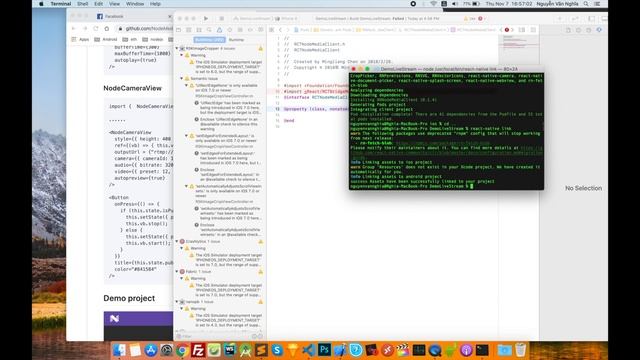Screen dimensions: 640x360
Task: Open the Symbol navigator icon in Xcode
Action: pyautogui.click(x=199, y=30)
